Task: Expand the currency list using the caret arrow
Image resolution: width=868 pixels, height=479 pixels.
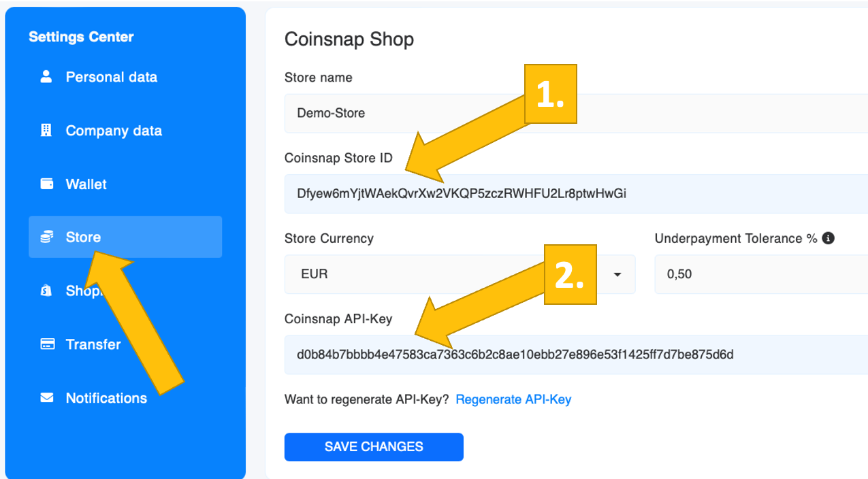Action: tap(617, 274)
